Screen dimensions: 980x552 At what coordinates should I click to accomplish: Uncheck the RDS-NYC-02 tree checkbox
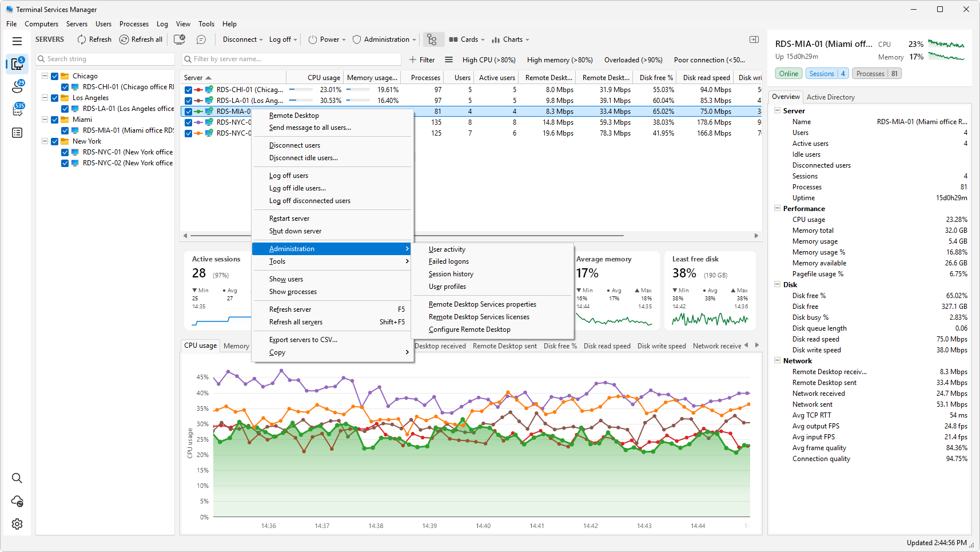point(65,163)
